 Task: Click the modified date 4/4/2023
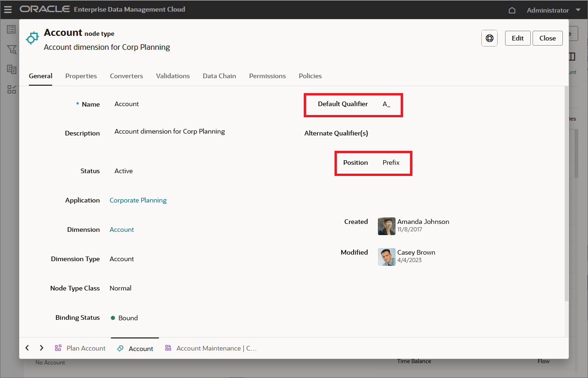410,260
